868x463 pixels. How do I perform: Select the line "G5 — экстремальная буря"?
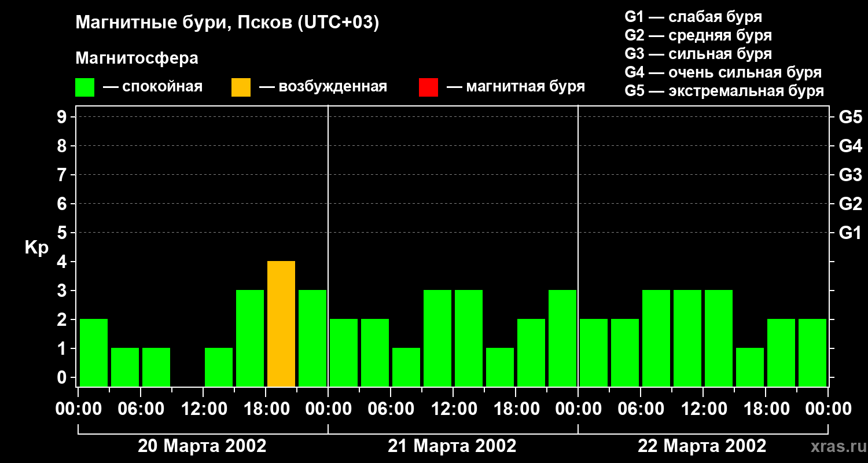(724, 91)
